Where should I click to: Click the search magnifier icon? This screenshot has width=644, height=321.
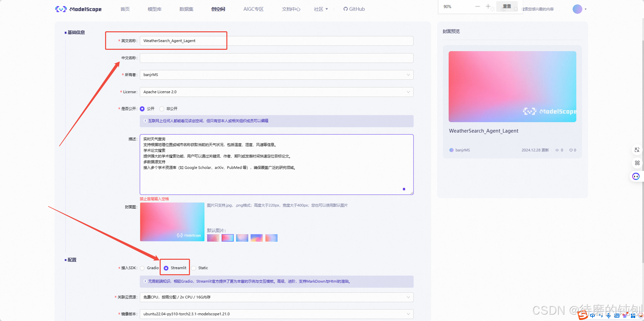516,9
